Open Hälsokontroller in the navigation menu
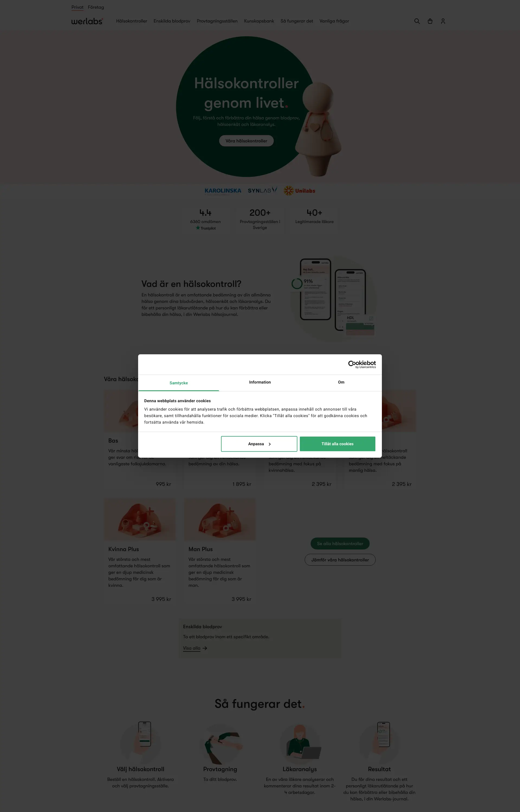Viewport: 520px width, 812px height. (132, 21)
